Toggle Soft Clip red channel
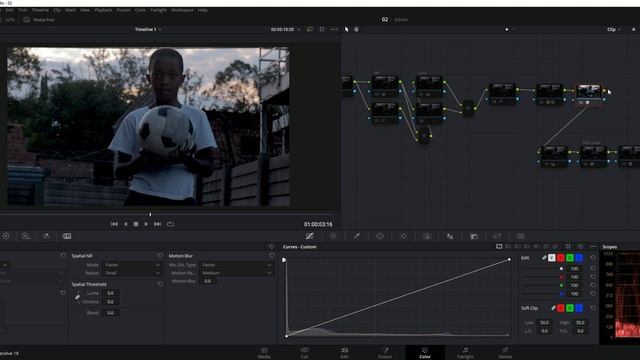 click(x=561, y=308)
